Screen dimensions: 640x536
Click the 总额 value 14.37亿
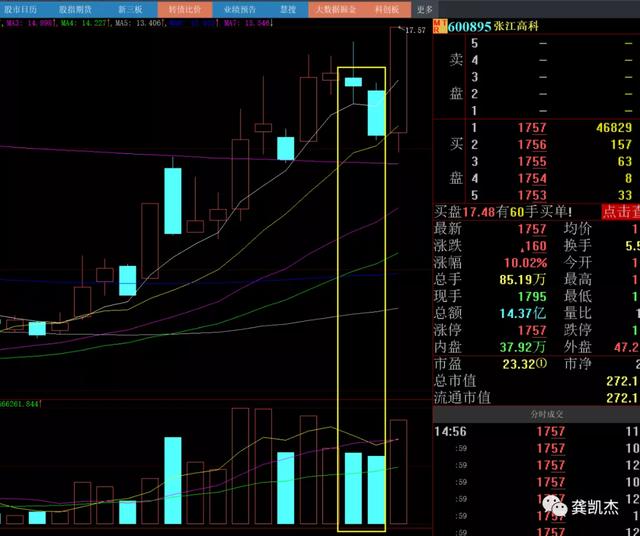(x=523, y=313)
